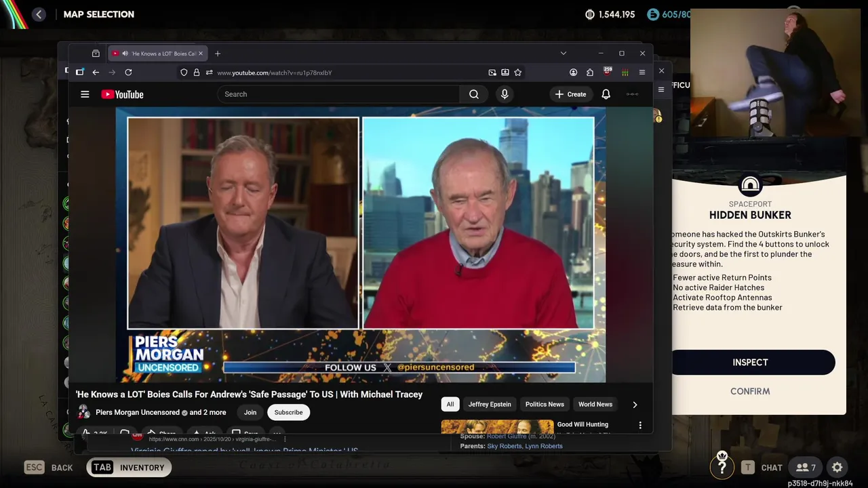Viewport: 868px width, 488px height.
Task: Open site permissions icon in address bar
Action: [x=208, y=73]
